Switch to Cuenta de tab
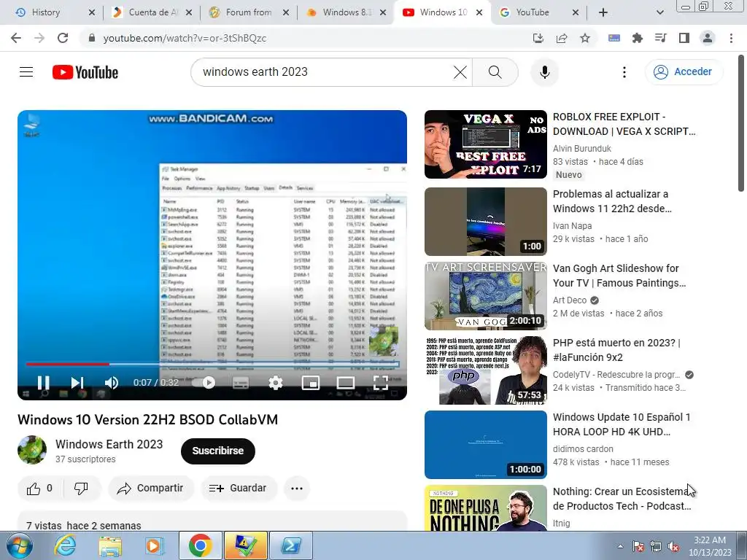The width and height of the screenshot is (747, 560). click(152, 12)
